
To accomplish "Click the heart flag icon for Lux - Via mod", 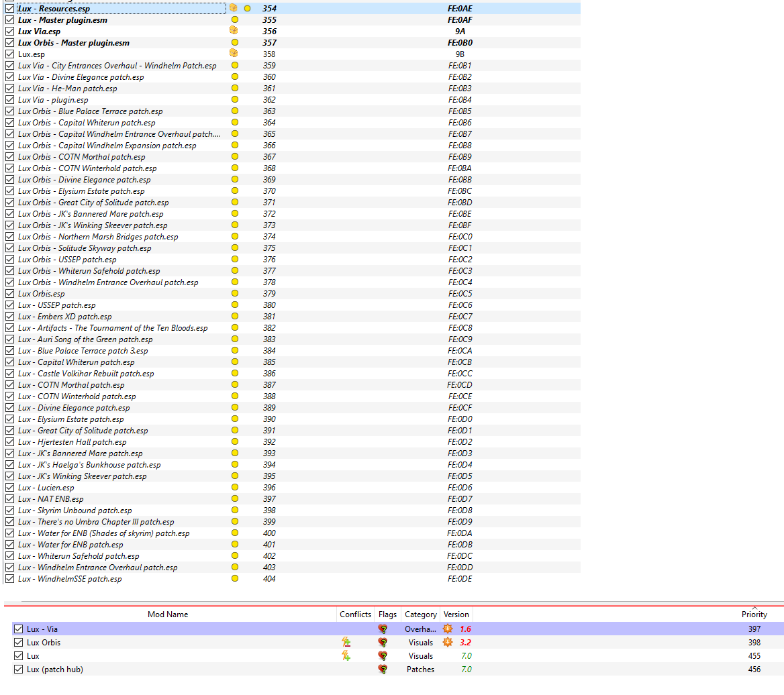I will pyautogui.click(x=383, y=629).
